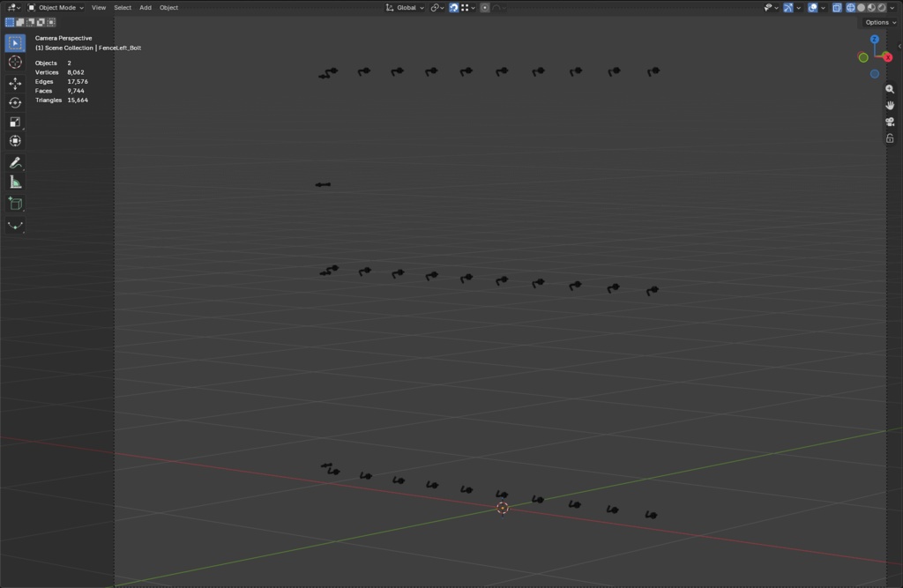Select the Add Cube tool
This screenshot has width=903, height=588.
point(15,204)
